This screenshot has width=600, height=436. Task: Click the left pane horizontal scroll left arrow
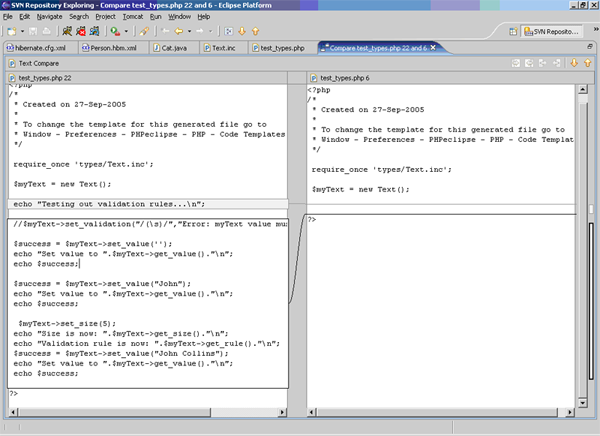tap(13, 412)
